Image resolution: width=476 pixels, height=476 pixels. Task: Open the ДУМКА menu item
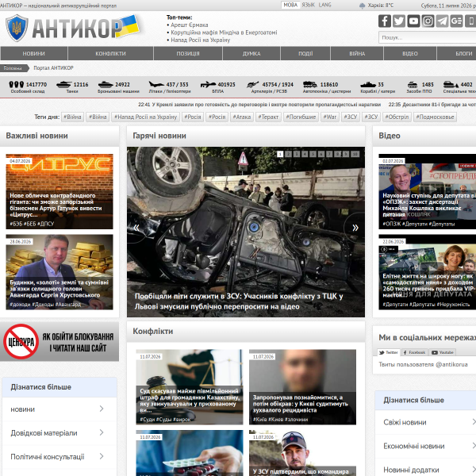[x=251, y=53]
